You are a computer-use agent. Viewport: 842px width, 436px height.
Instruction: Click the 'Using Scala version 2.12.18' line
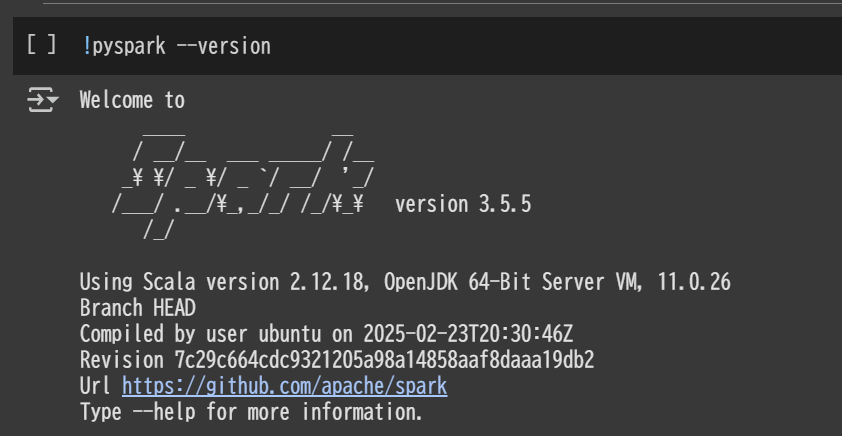click(405, 282)
